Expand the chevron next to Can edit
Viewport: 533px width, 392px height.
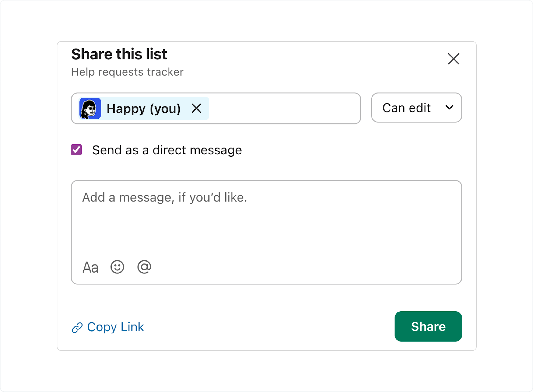click(450, 108)
